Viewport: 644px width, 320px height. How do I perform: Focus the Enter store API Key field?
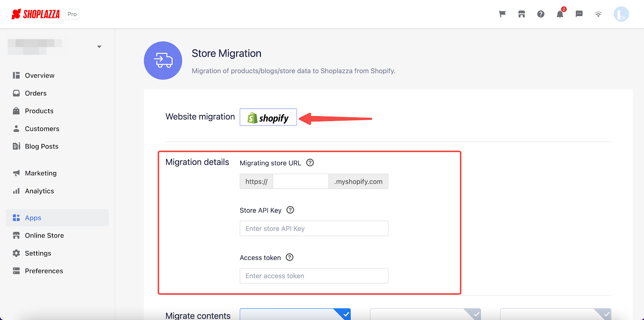(x=314, y=228)
